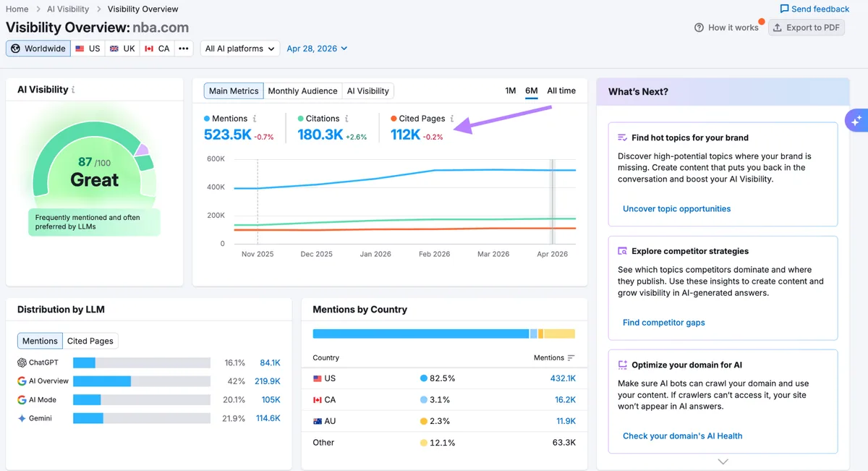Select Cited Pages tab in Distribution by LLM

tap(90, 341)
